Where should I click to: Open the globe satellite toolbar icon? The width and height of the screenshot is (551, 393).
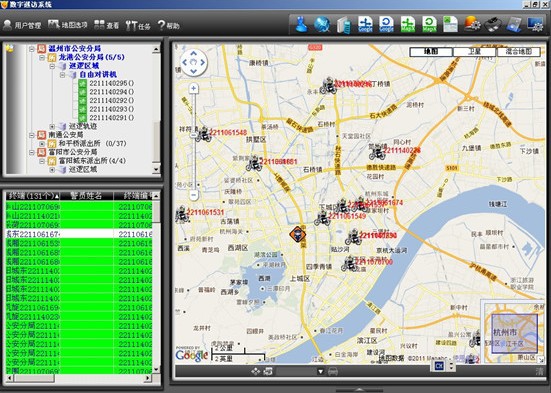(322, 25)
